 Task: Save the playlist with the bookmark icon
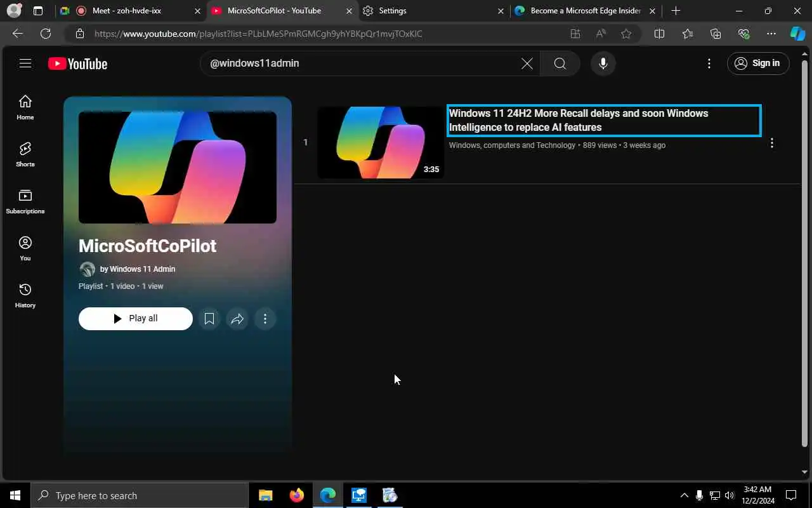pos(209,319)
